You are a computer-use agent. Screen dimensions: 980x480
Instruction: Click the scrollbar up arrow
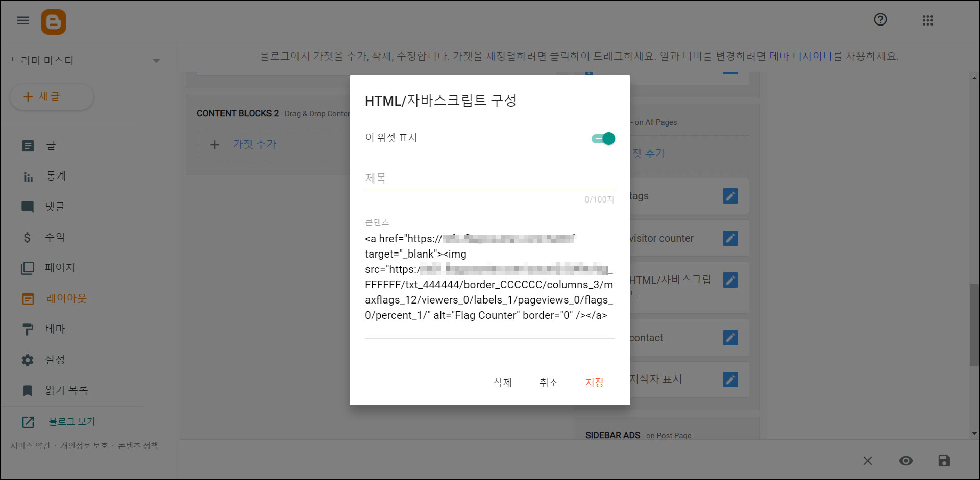pyautogui.click(x=974, y=78)
